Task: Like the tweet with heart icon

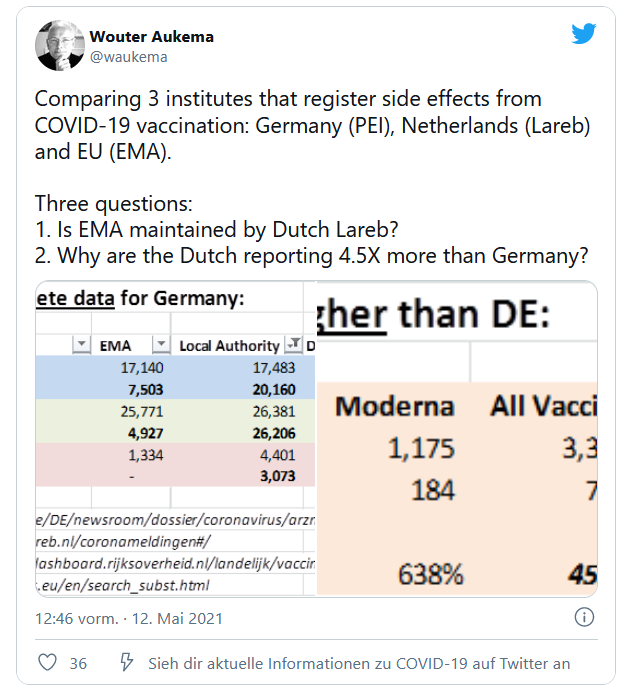Action: tap(47, 663)
